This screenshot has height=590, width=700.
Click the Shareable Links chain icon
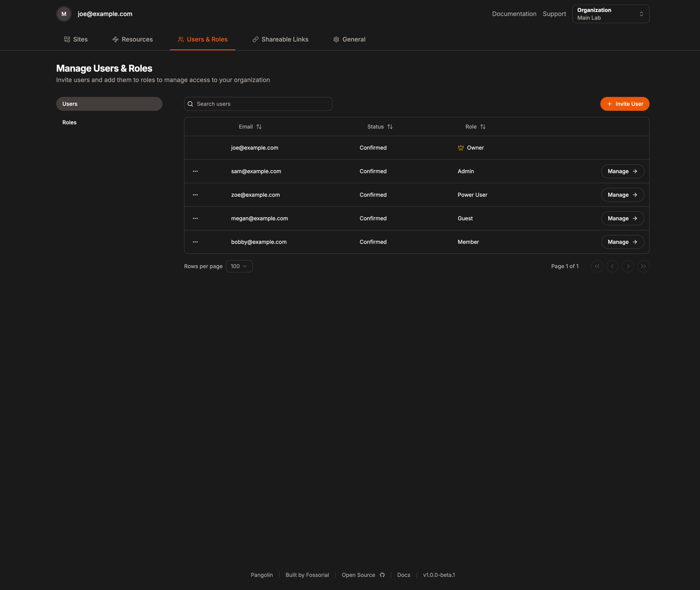(255, 39)
